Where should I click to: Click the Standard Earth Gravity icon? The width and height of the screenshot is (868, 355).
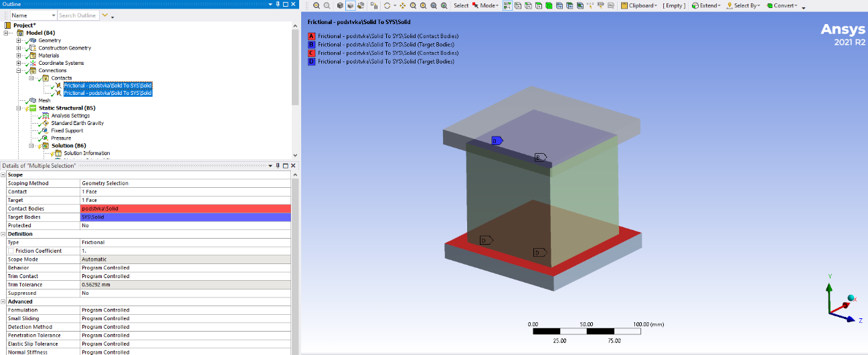(46, 123)
